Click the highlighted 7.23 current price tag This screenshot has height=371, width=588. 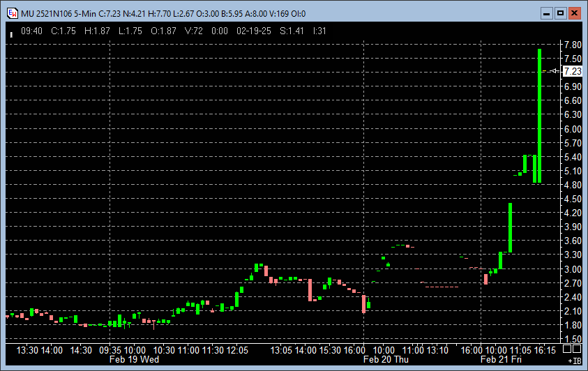(572, 71)
